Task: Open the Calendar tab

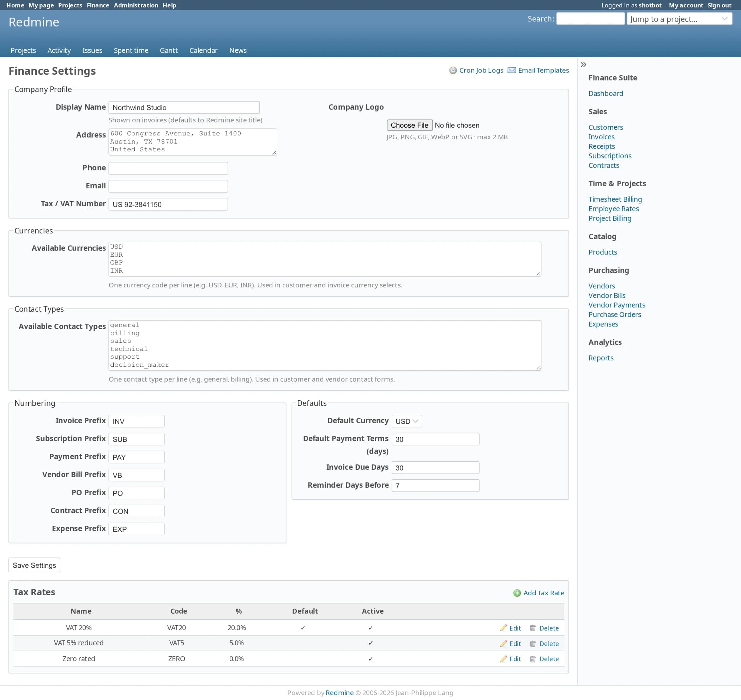Action: (x=204, y=50)
